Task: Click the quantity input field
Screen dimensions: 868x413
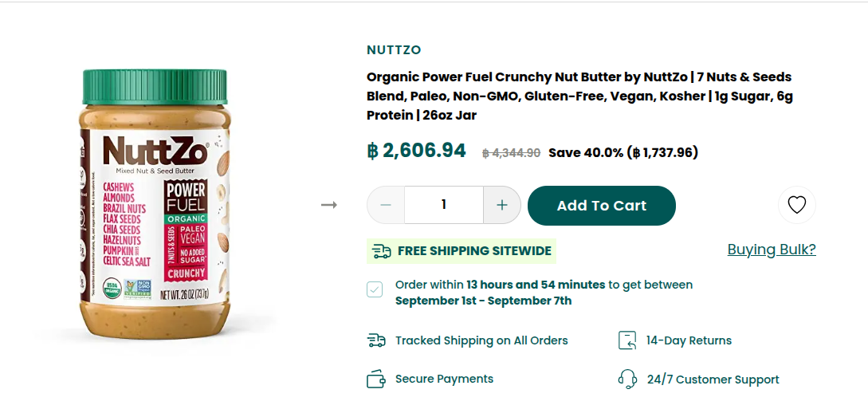Action: click(443, 205)
